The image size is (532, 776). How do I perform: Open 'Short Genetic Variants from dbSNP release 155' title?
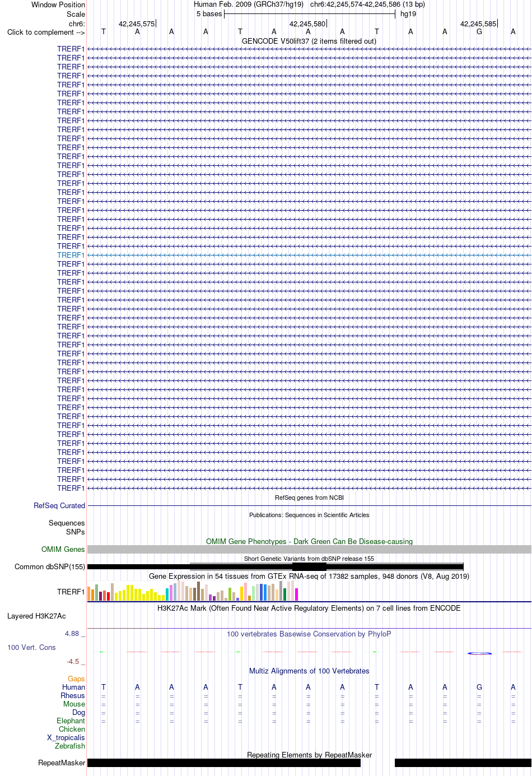point(309,559)
